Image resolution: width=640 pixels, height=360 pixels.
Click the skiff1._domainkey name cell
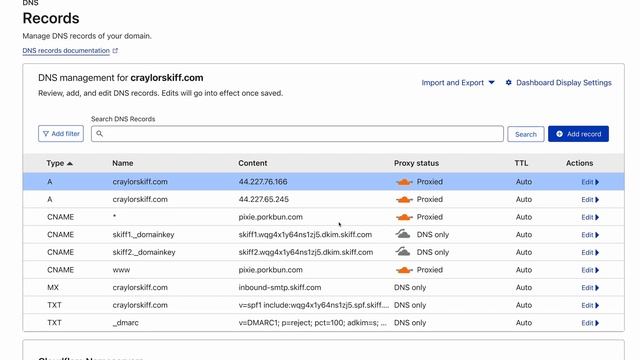(143, 235)
